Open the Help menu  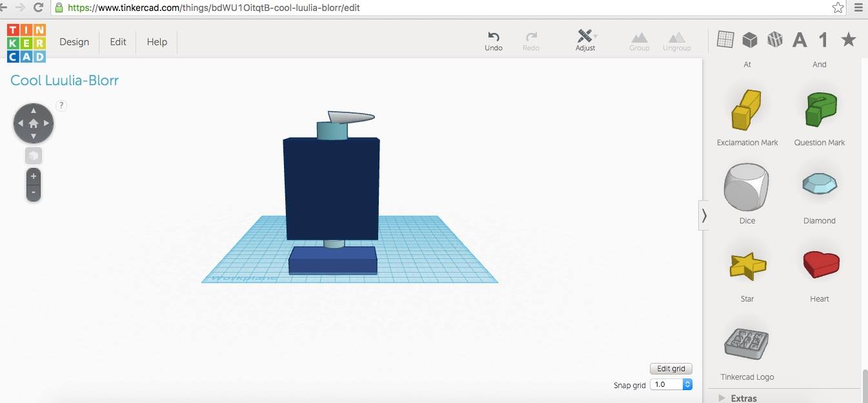pos(157,42)
